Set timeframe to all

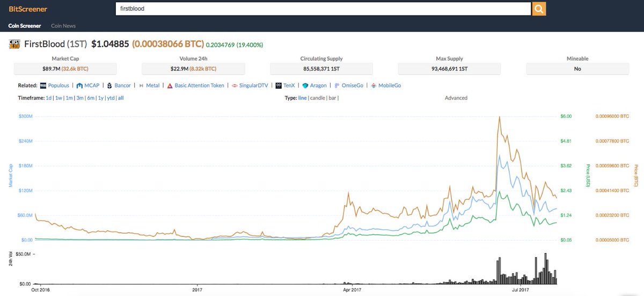coord(121,98)
